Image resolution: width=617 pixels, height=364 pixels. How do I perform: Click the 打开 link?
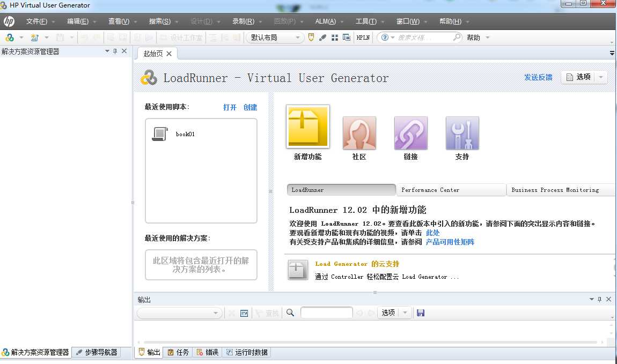230,107
